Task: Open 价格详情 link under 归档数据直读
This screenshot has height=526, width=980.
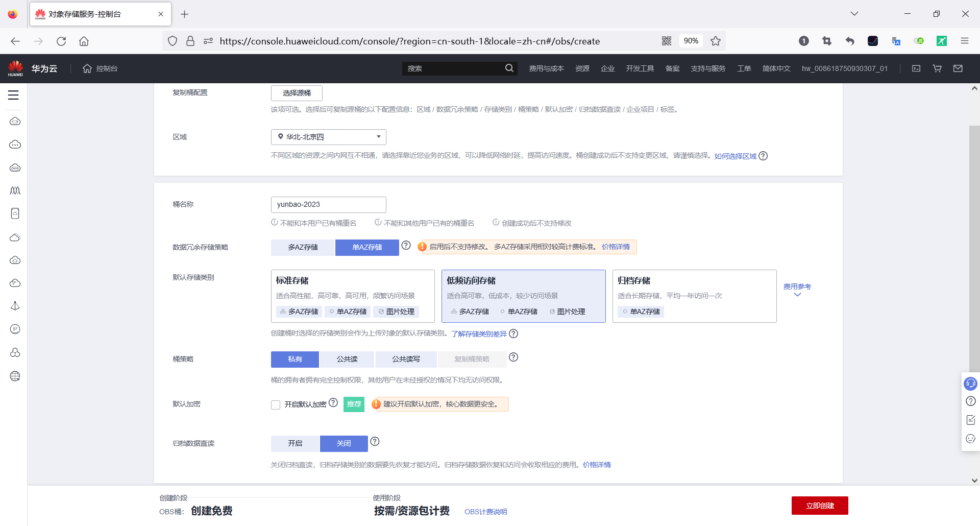Action: [597, 465]
